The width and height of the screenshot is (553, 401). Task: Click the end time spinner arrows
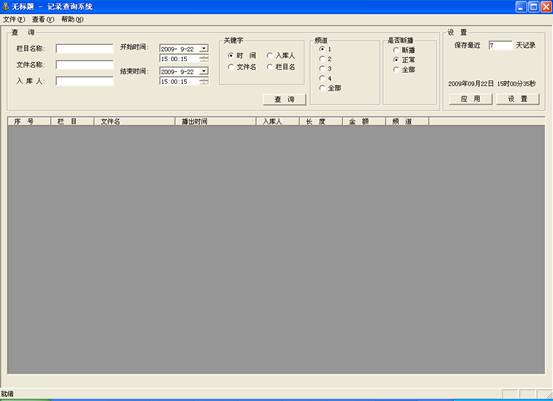204,81
